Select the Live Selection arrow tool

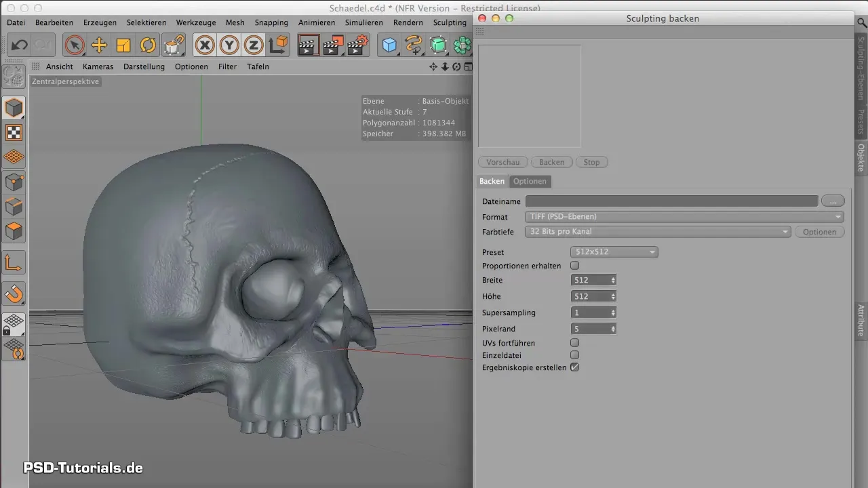[x=75, y=45]
